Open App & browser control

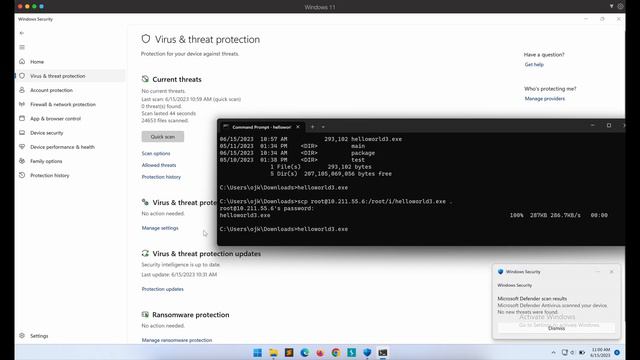click(x=56, y=119)
